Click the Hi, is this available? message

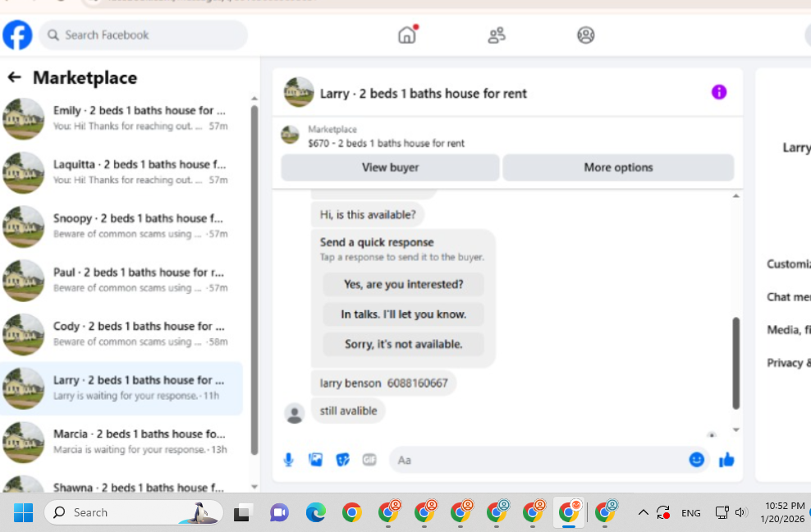pyautogui.click(x=368, y=215)
